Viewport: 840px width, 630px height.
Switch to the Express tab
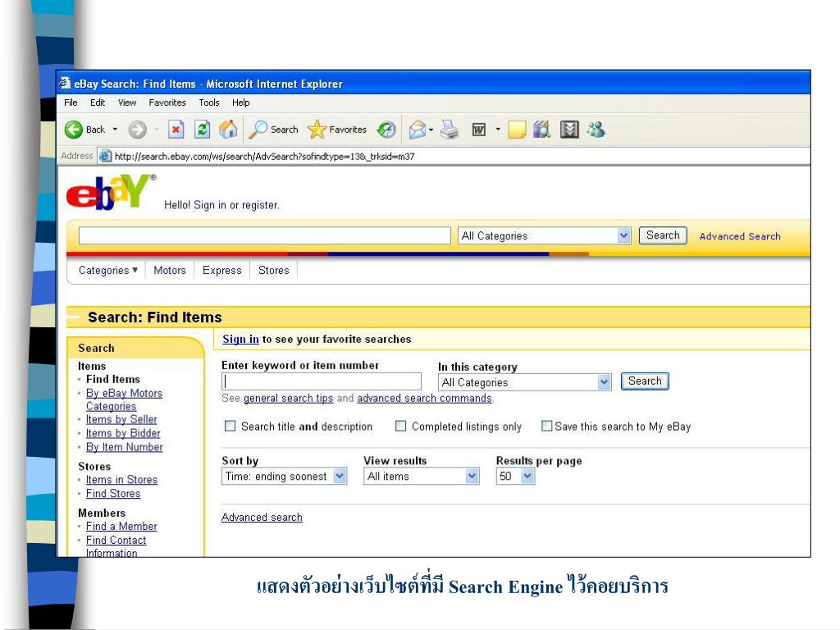pyautogui.click(x=221, y=270)
